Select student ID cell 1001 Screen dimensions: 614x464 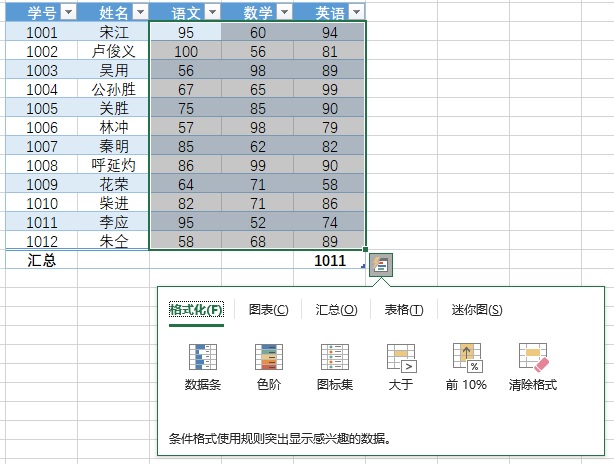pyautogui.click(x=42, y=32)
